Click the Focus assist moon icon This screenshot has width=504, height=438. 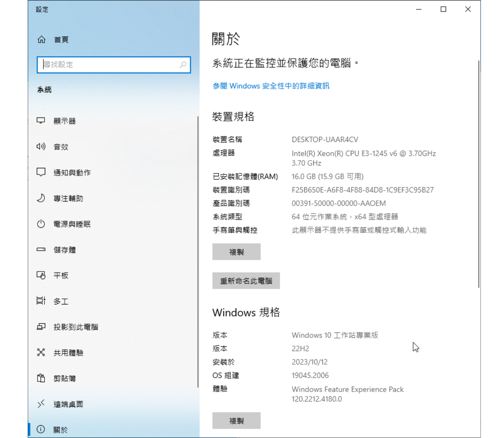[x=41, y=198]
